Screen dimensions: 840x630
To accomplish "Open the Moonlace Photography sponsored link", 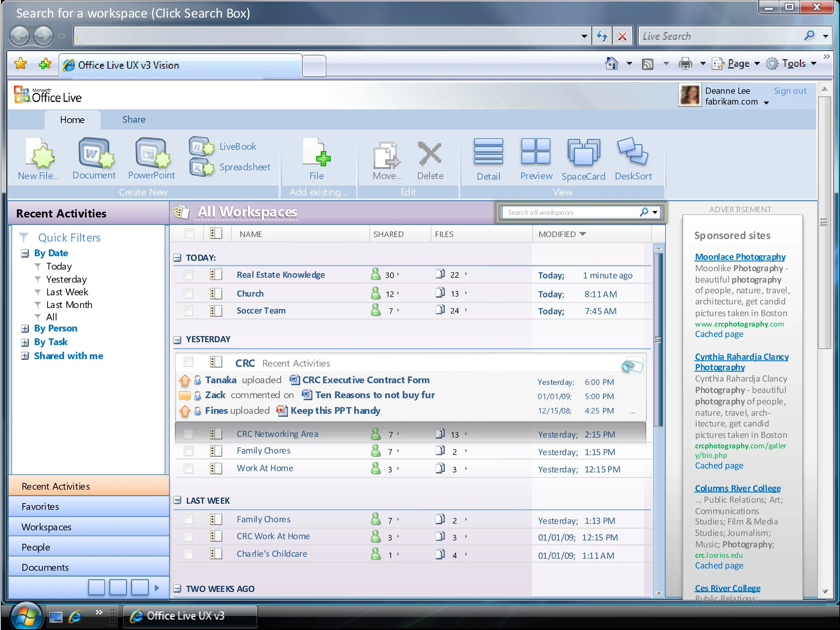I will click(x=740, y=257).
